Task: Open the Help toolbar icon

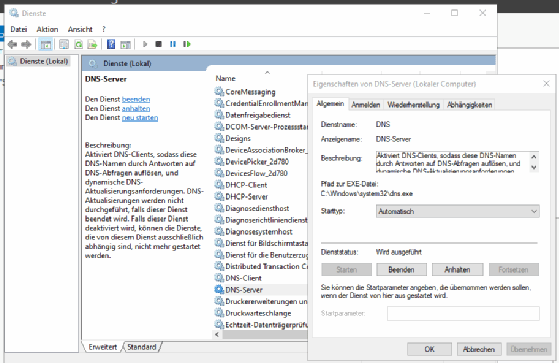Action: 111,44
